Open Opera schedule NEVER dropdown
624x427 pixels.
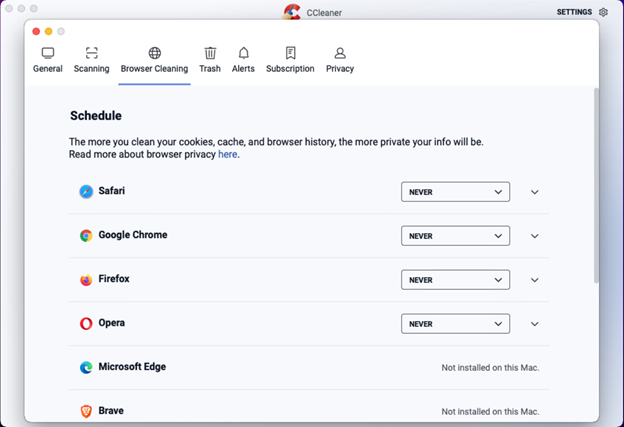coord(455,324)
